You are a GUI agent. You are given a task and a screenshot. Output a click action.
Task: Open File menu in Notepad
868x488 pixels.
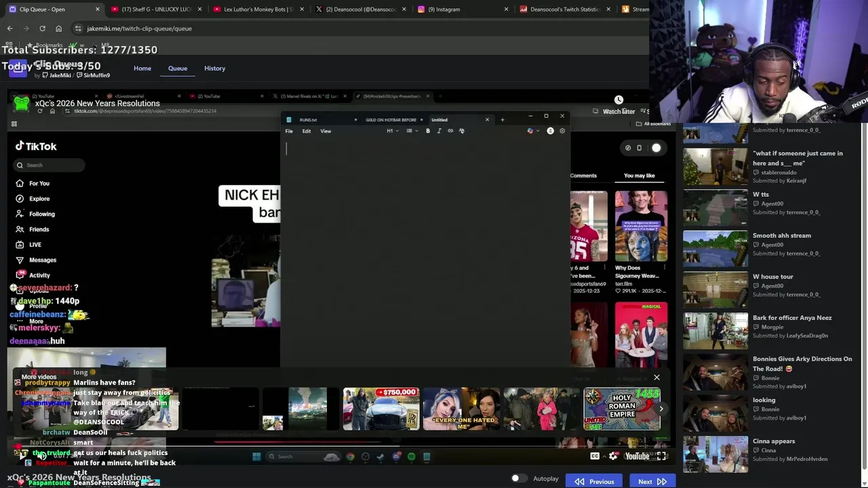(x=289, y=131)
